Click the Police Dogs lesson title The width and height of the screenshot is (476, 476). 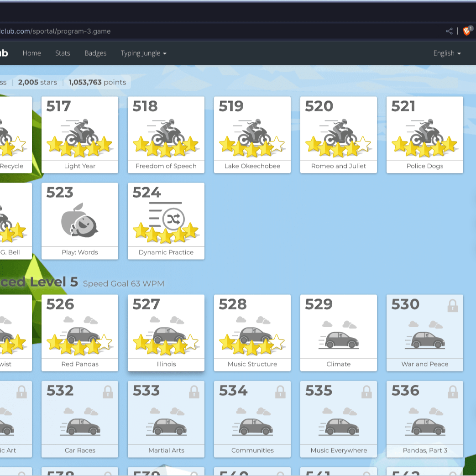[425, 166]
